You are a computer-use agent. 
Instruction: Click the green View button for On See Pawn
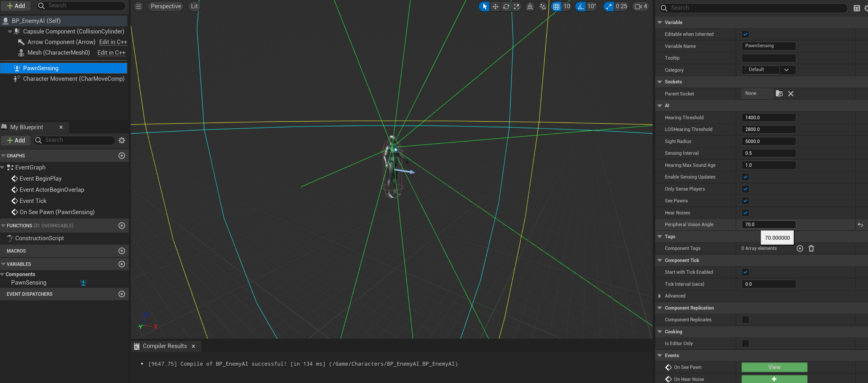(774, 367)
